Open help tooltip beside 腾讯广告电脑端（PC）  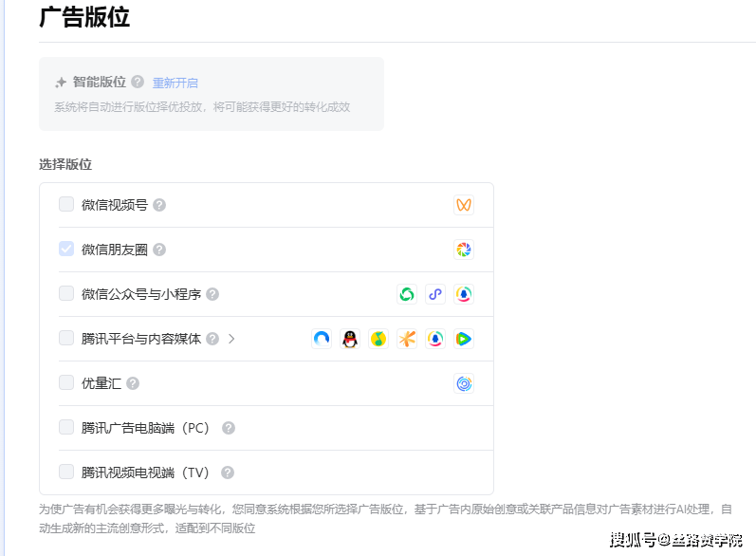coord(229,428)
